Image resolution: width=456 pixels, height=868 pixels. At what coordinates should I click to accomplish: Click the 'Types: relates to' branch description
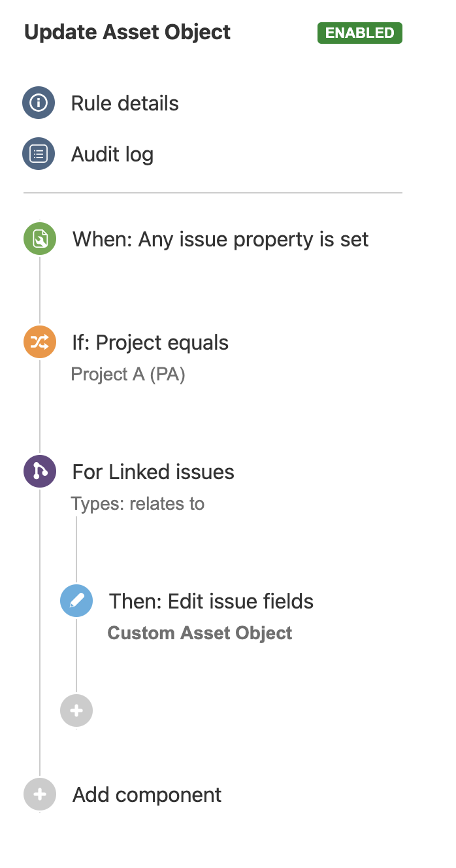pyautogui.click(x=138, y=504)
